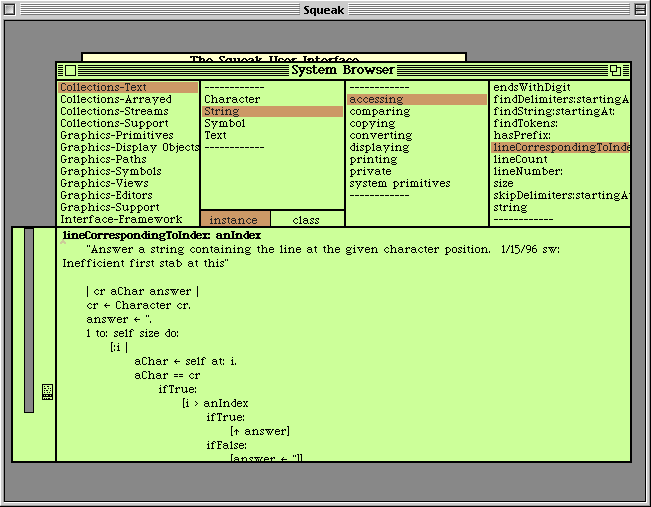The width and height of the screenshot is (651, 507).
Task: Select the findString:startingAt: method
Action: [x=560, y=111]
